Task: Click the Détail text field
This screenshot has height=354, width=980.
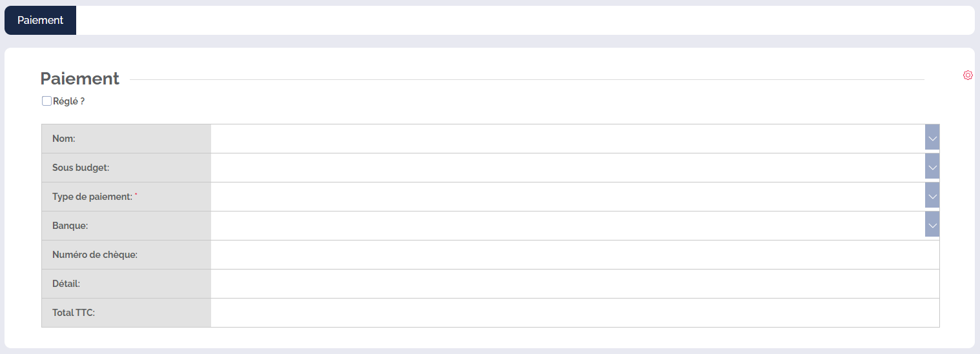Action: click(x=575, y=284)
